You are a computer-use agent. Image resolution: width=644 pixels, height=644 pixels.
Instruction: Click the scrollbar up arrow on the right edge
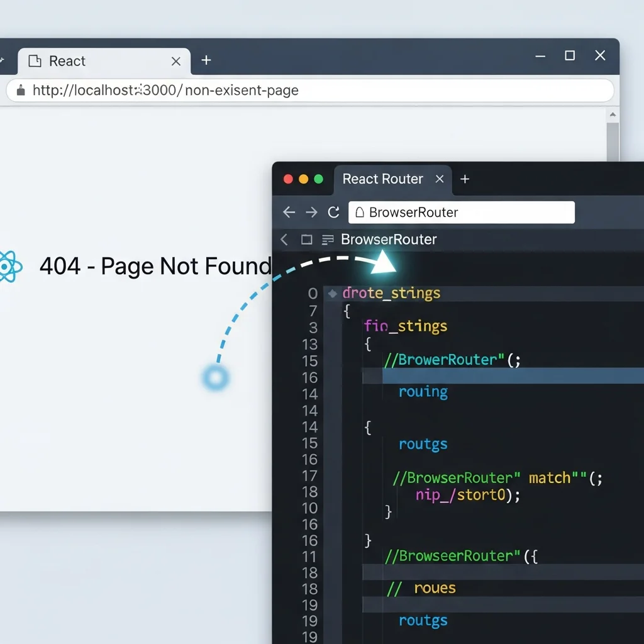point(613,114)
